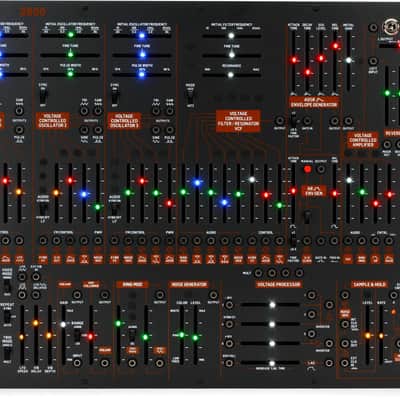Click the vibrato depth slider

coord(49,335)
